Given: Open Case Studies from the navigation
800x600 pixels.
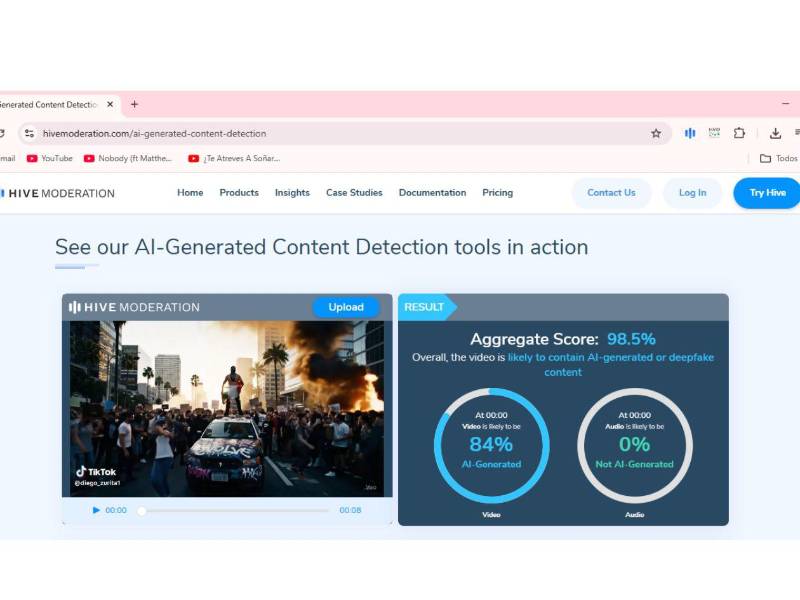Looking at the screenshot, I should click(x=354, y=193).
